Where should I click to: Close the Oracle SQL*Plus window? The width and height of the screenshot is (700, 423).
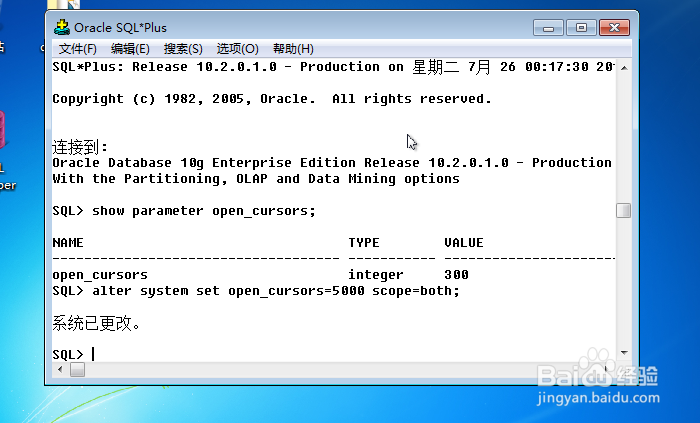614,28
